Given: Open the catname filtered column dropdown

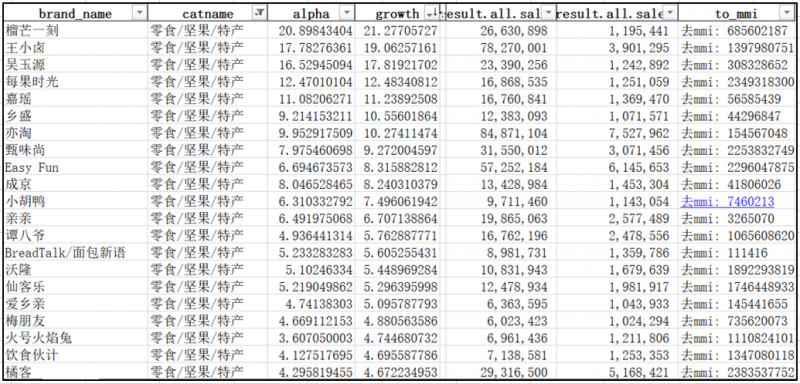Looking at the screenshot, I should tap(259, 14).
